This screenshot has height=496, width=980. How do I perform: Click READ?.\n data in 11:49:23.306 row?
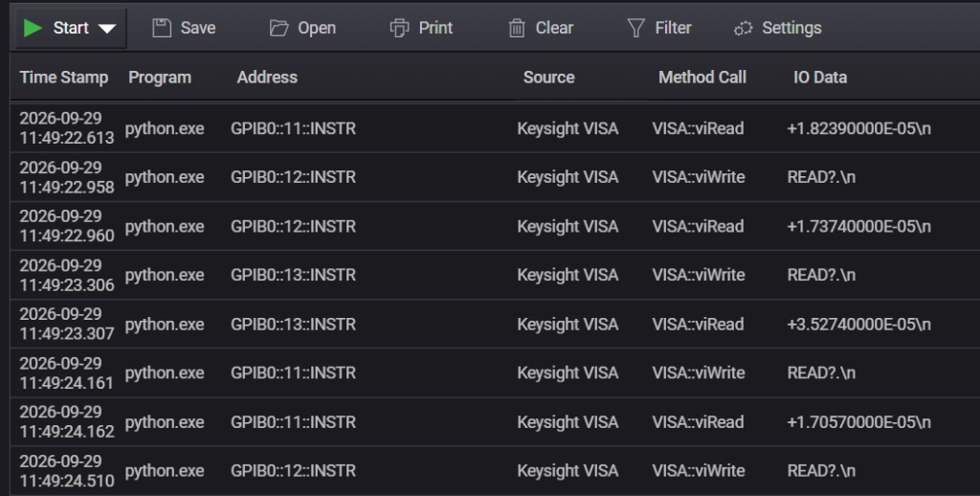[x=821, y=275]
